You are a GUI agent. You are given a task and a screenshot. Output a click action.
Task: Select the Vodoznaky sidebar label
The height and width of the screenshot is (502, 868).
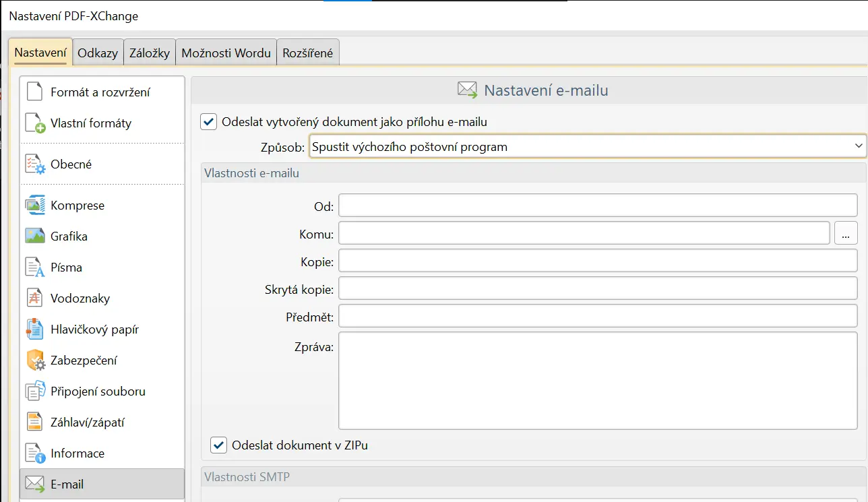pyautogui.click(x=80, y=299)
